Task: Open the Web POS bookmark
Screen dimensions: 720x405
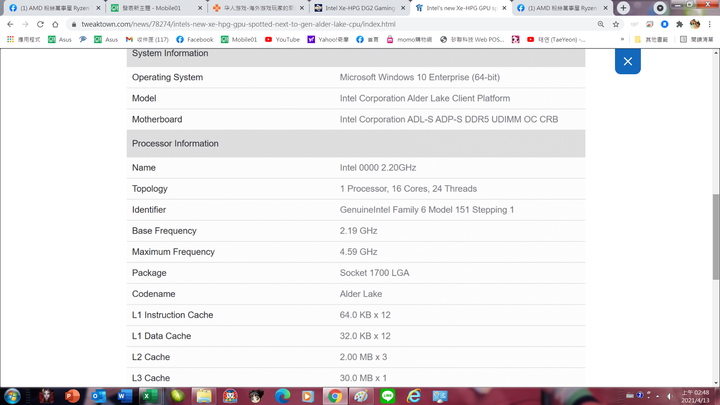Action: (x=472, y=39)
